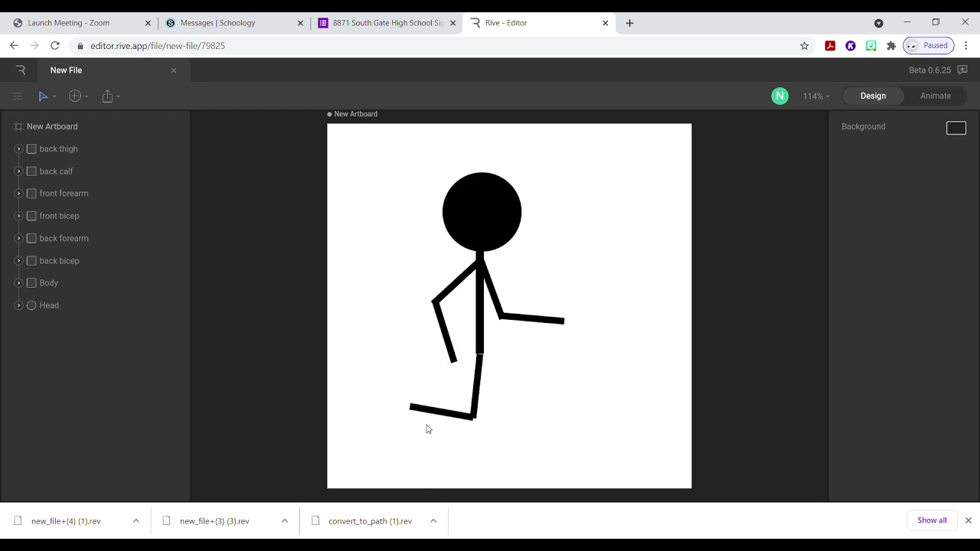The width and height of the screenshot is (980, 551).
Task: Click the back calf shape icon
Action: 31,171
